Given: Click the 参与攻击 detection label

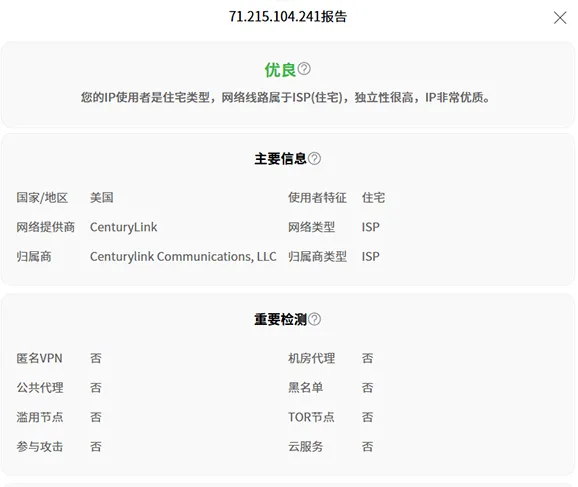Looking at the screenshot, I should coord(40,446).
